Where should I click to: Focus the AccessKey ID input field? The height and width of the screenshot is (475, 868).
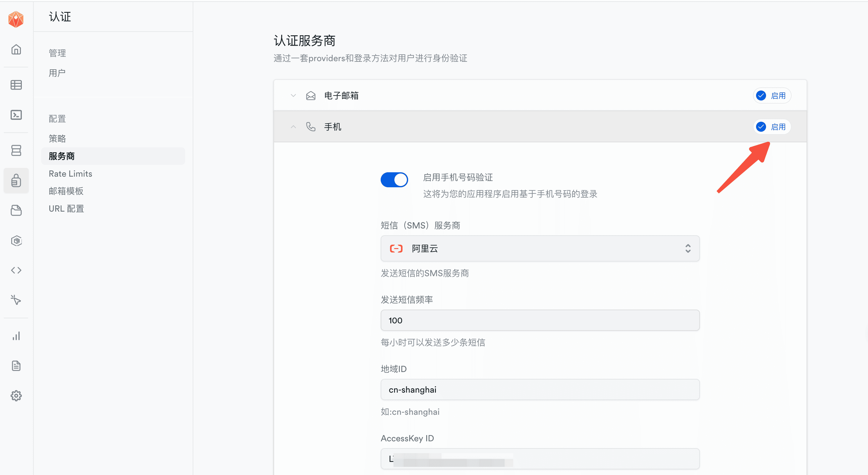coord(540,459)
